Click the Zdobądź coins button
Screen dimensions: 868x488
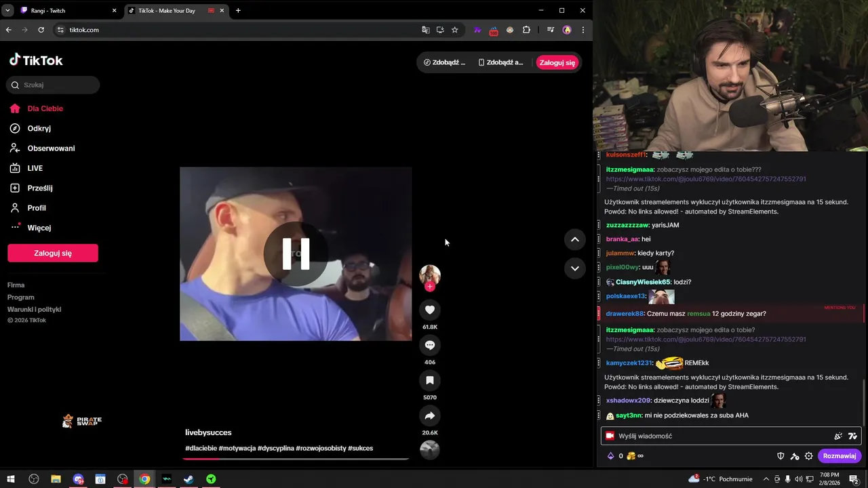point(445,62)
